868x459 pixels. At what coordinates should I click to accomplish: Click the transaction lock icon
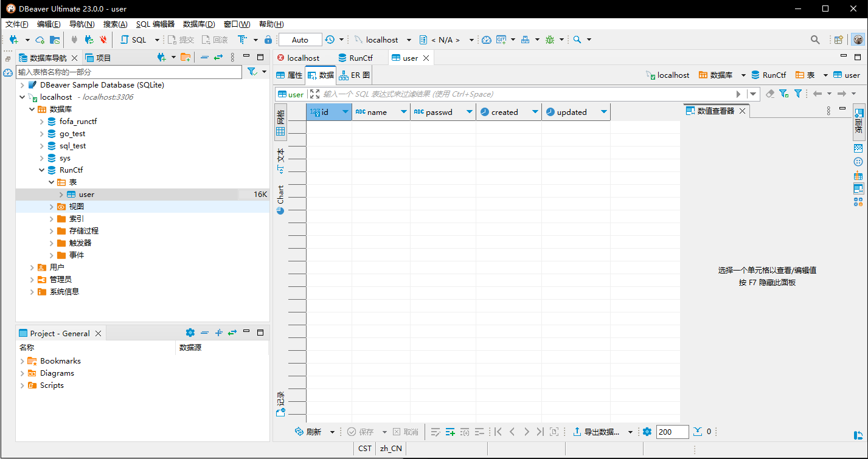pyautogui.click(x=268, y=40)
